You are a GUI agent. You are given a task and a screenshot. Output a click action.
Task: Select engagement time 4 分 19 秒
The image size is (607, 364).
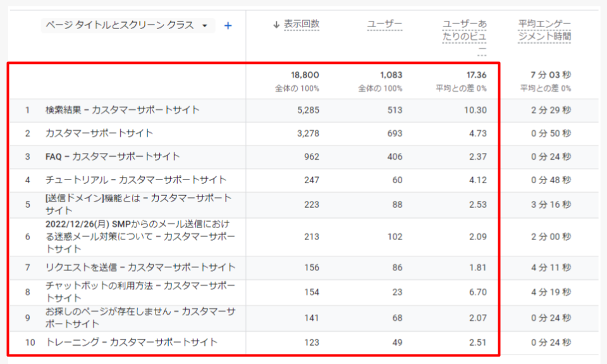[x=551, y=292]
